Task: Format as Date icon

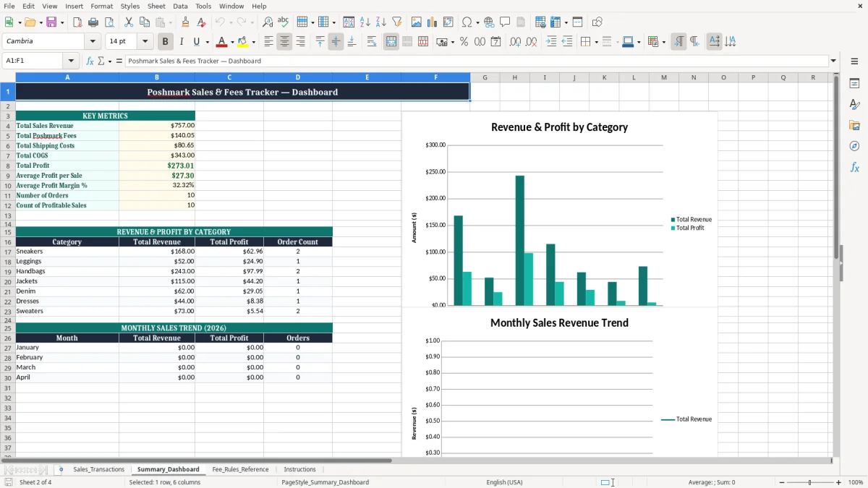Action: 495,42
